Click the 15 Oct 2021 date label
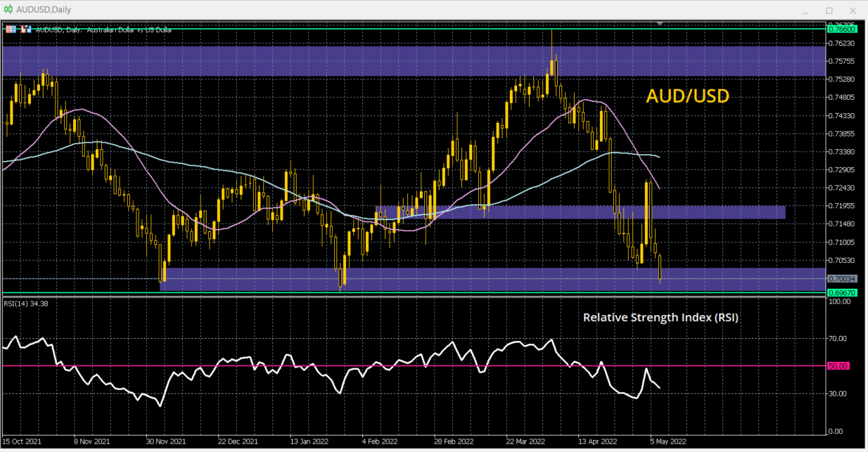Image resolution: width=868 pixels, height=452 pixels. [23, 443]
